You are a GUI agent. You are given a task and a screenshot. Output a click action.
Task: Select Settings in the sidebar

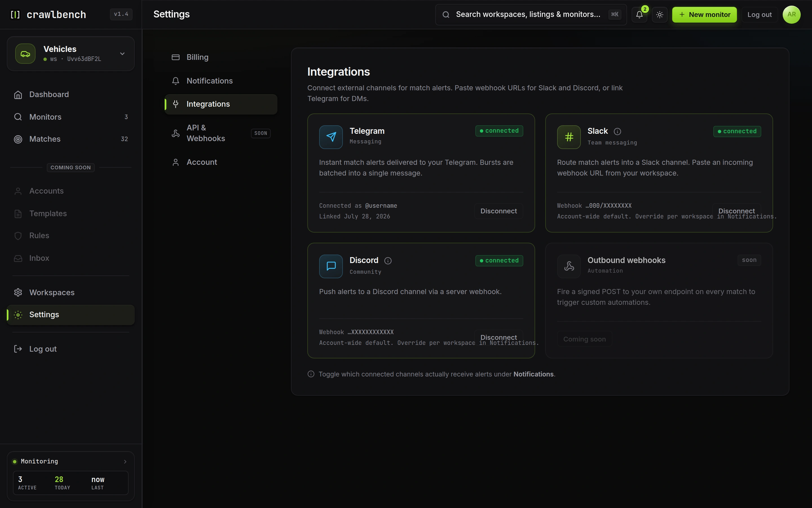[70, 315]
